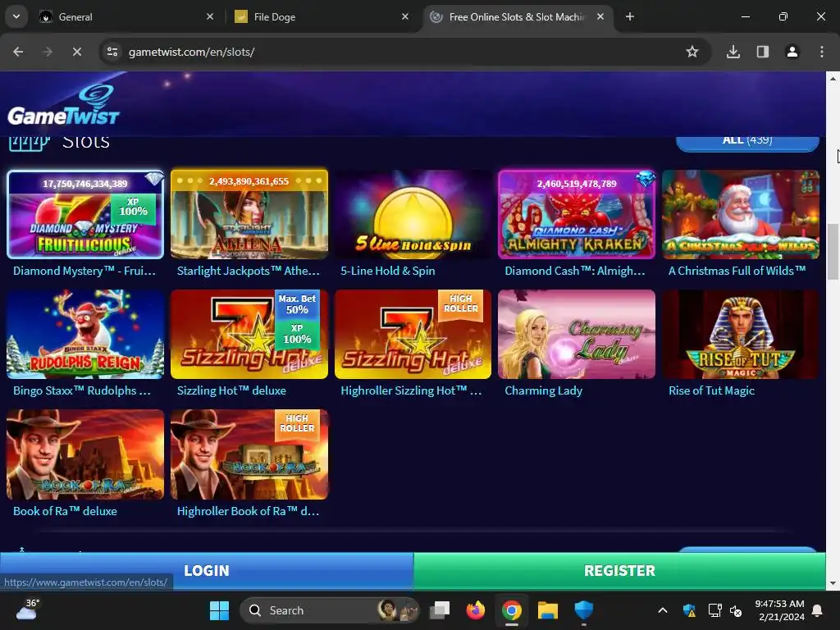Go back to the previous page
840x630 pixels.
click(x=18, y=52)
